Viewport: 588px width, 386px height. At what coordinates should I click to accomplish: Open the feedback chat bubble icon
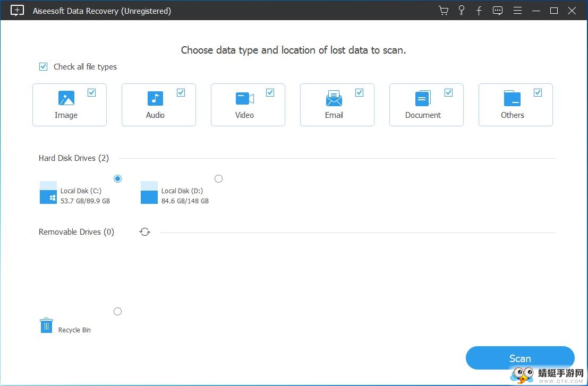(498, 11)
